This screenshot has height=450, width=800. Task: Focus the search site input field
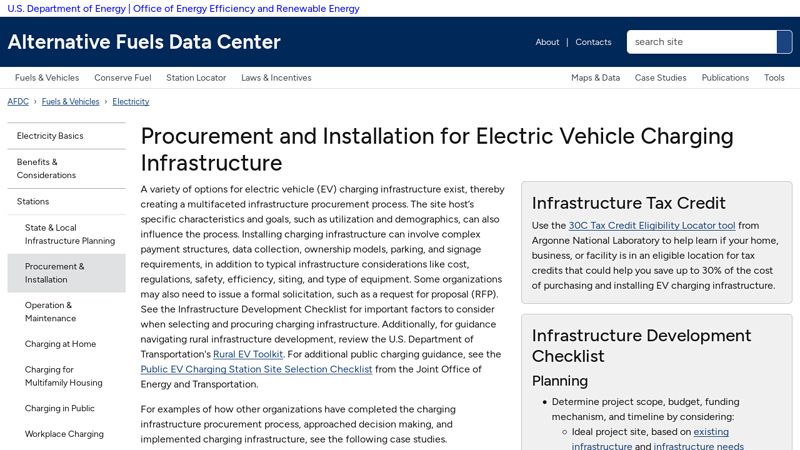pos(702,42)
